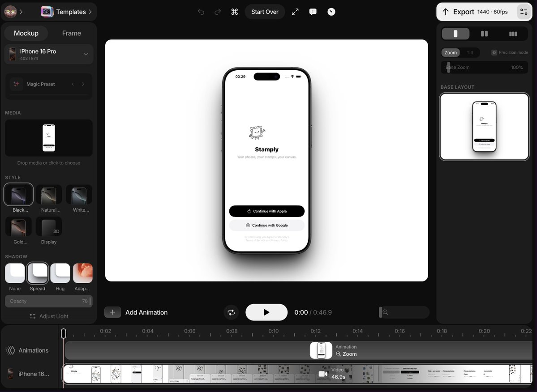Image resolution: width=537 pixels, height=392 pixels.
Task: Switch to the Frame tab
Action: click(71, 33)
